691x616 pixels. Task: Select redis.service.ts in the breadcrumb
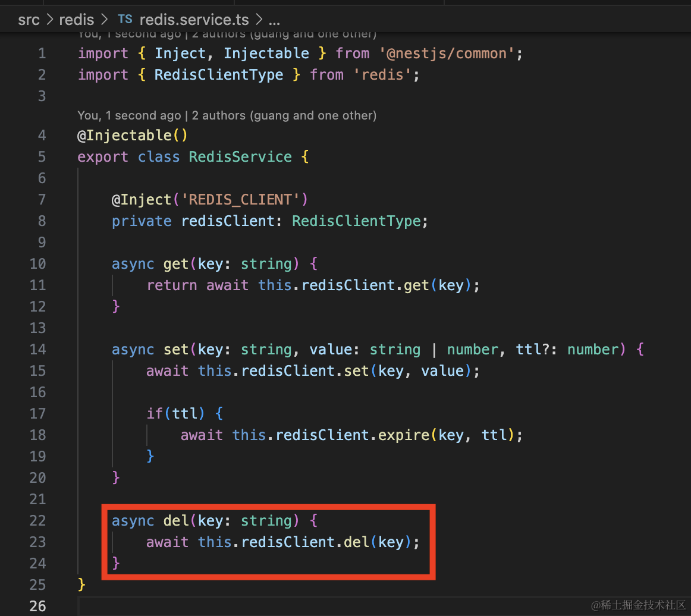point(196,19)
